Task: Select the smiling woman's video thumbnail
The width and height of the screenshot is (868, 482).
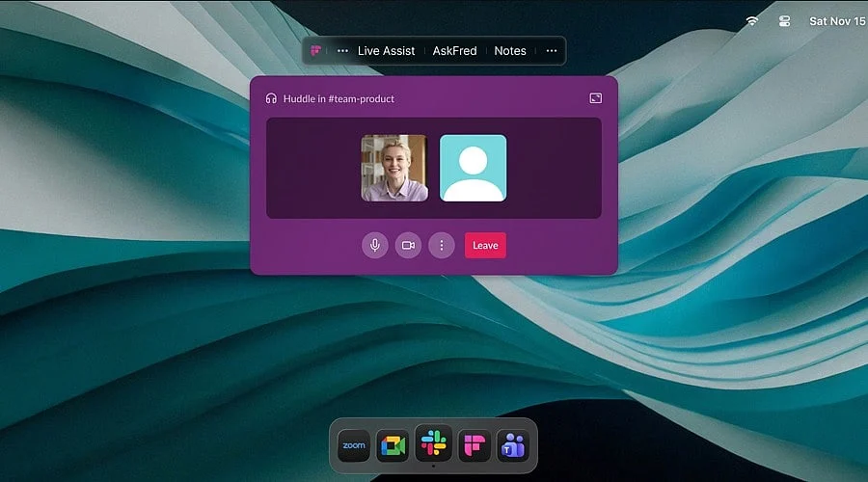Action: 394,168
